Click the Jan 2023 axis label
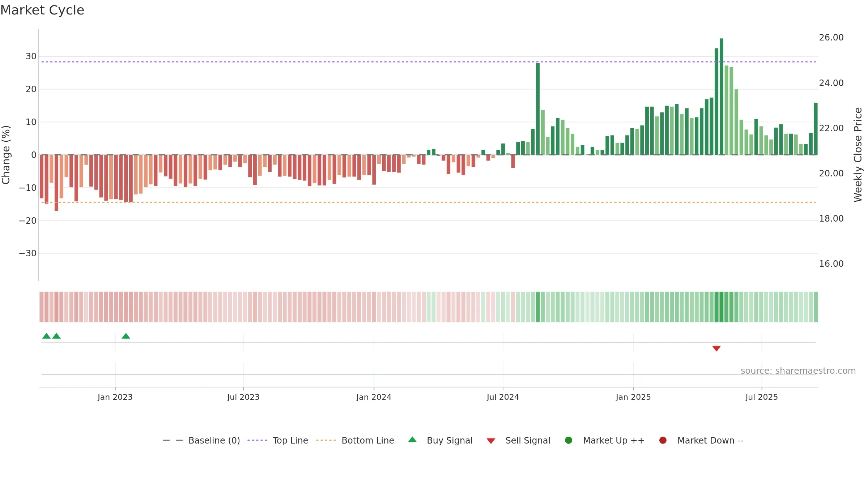The height and width of the screenshot is (488, 868). point(115,397)
